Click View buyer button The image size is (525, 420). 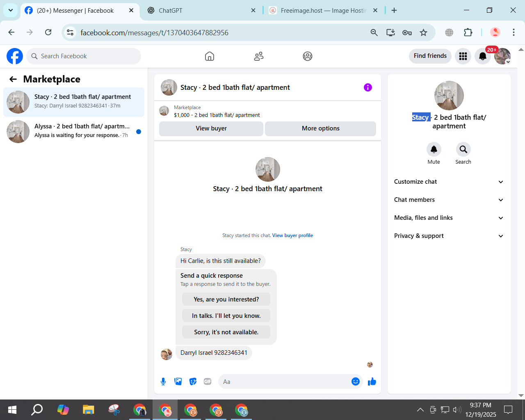(211, 128)
